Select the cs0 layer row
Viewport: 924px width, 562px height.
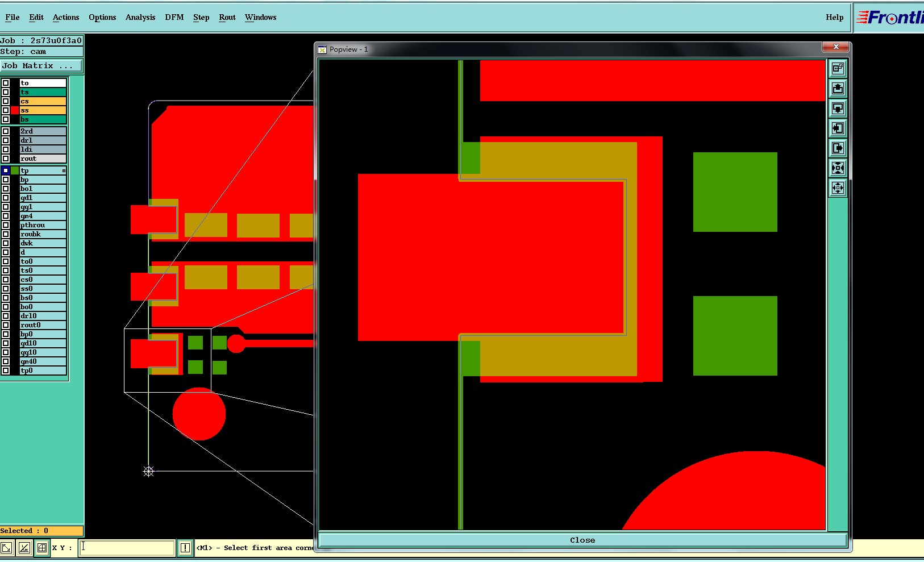[x=43, y=280]
